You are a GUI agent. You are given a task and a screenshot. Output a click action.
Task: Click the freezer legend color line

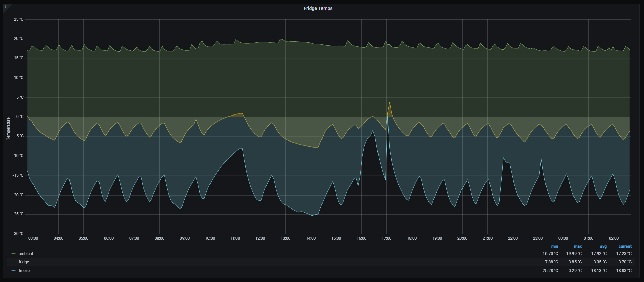(x=13, y=271)
